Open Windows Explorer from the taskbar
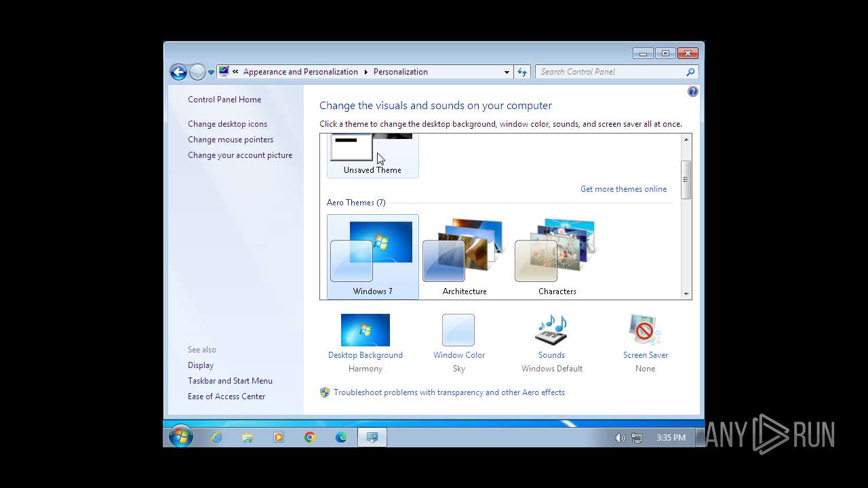This screenshot has width=868, height=488. [248, 437]
